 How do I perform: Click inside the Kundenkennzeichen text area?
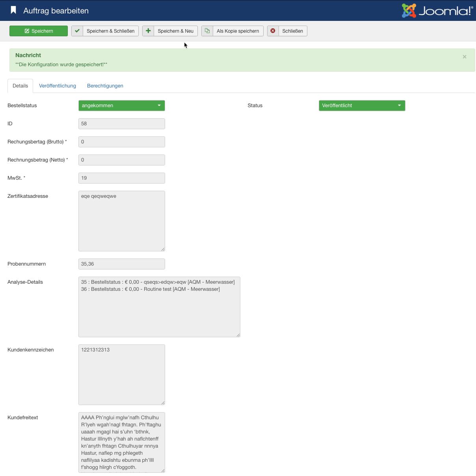coord(121,374)
